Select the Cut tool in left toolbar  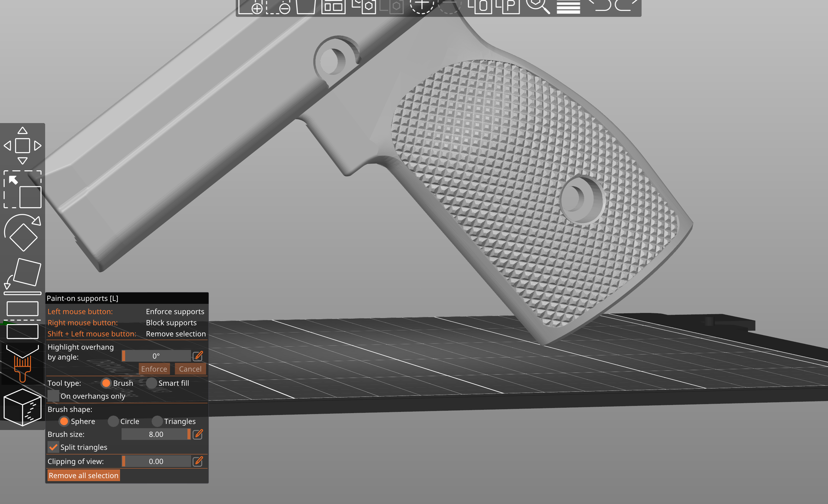(x=23, y=320)
